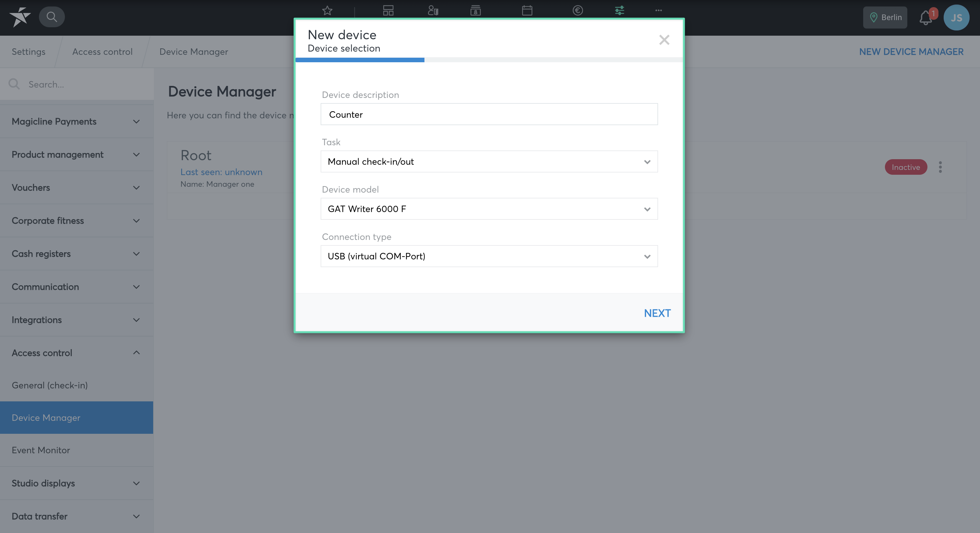This screenshot has height=533, width=980.
Task: Expand Cash registers section
Action: 77,254
